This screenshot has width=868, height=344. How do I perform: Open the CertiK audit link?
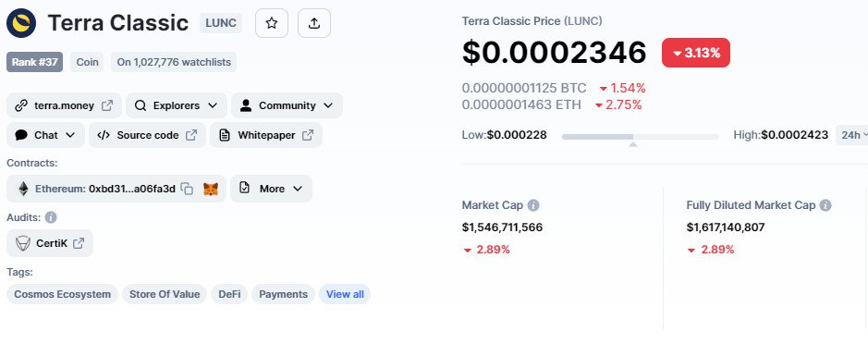[x=50, y=243]
